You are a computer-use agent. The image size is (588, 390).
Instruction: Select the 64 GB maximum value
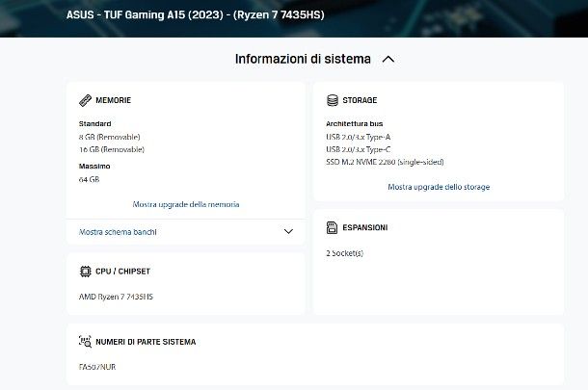pyautogui.click(x=89, y=179)
